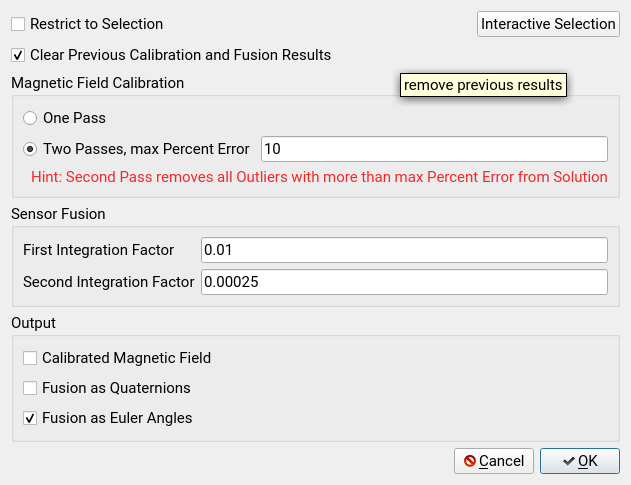The height and width of the screenshot is (485, 631).
Task: Confirm settings with the OK button
Action: [579, 461]
